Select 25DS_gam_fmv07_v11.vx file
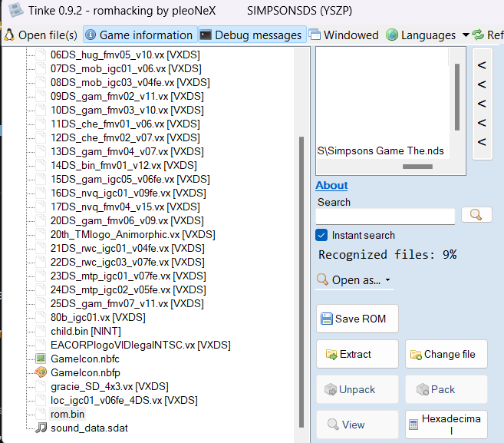504x443 pixels. (x=127, y=303)
